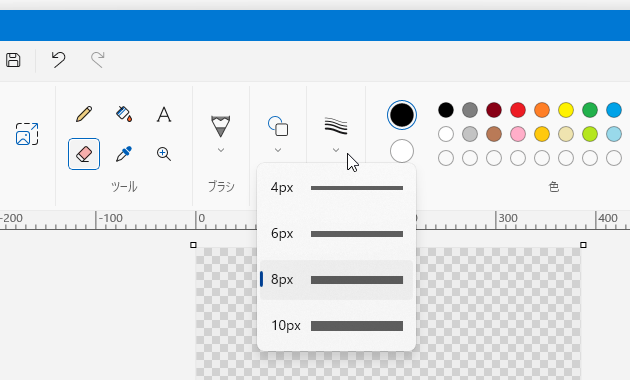Select the Pencil tool
This screenshot has width=630, height=380.
84,114
